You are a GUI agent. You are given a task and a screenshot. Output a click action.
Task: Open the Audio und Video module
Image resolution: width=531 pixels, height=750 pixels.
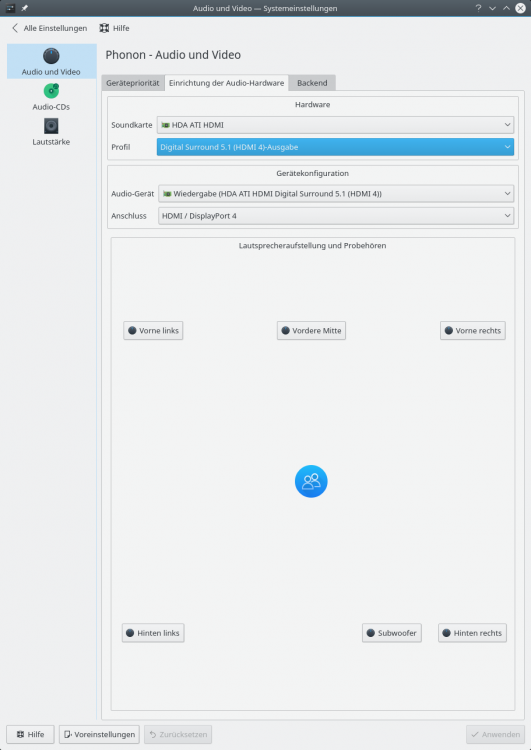coord(51,61)
